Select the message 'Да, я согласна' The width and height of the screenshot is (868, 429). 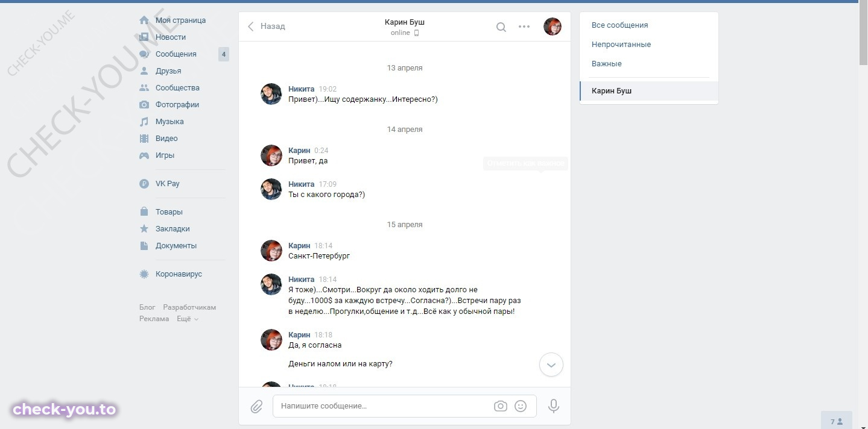[315, 345]
